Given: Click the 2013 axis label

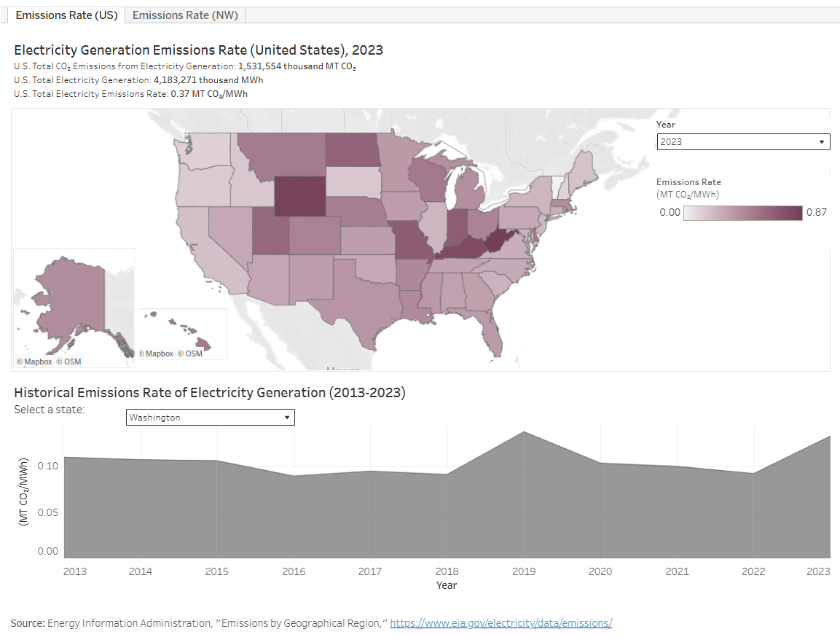Looking at the screenshot, I should click(75, 571).
